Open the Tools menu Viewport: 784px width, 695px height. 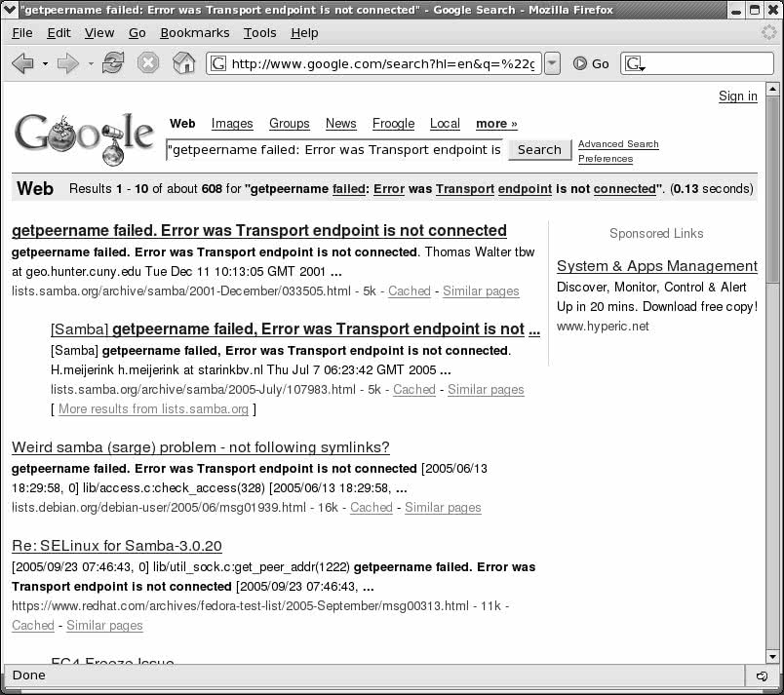[259, 33]
